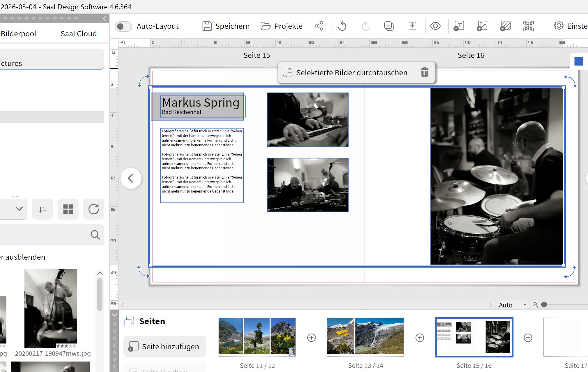Click the add text box icon
Screen dimensions: 588x372
coord(459,26)
